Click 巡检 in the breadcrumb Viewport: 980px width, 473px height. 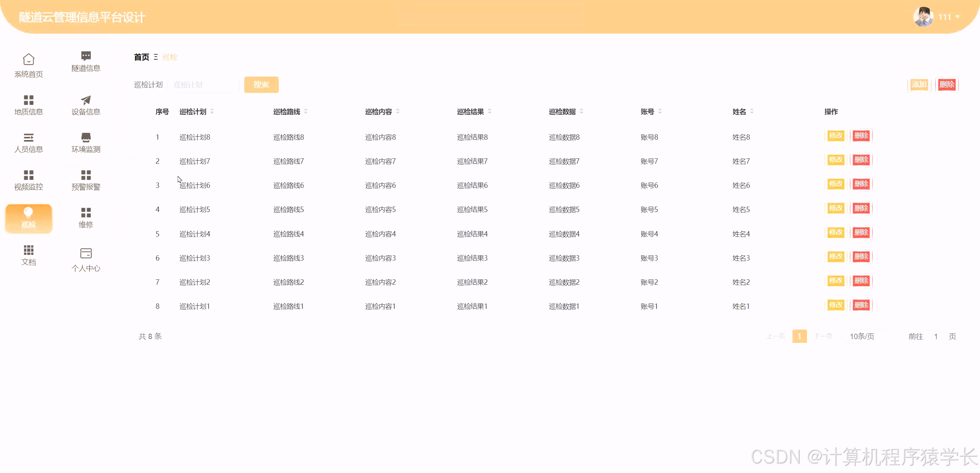click(x=170, y=57)
